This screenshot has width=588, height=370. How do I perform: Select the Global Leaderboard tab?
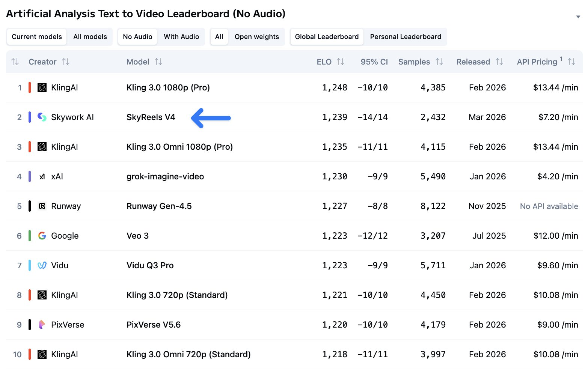tap(327, 37)
